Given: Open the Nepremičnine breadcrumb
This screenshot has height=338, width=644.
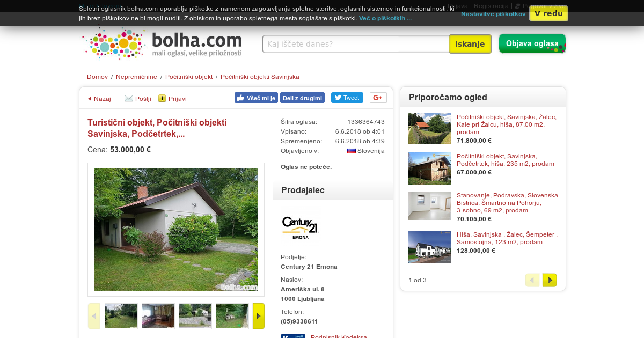Looking at the screenshot, I should 136,77.
